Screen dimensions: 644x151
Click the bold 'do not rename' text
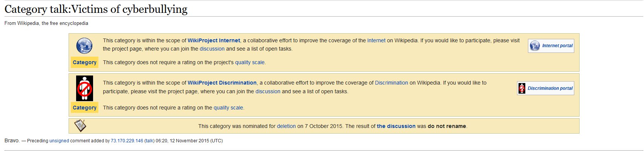(x=447, y=126)
